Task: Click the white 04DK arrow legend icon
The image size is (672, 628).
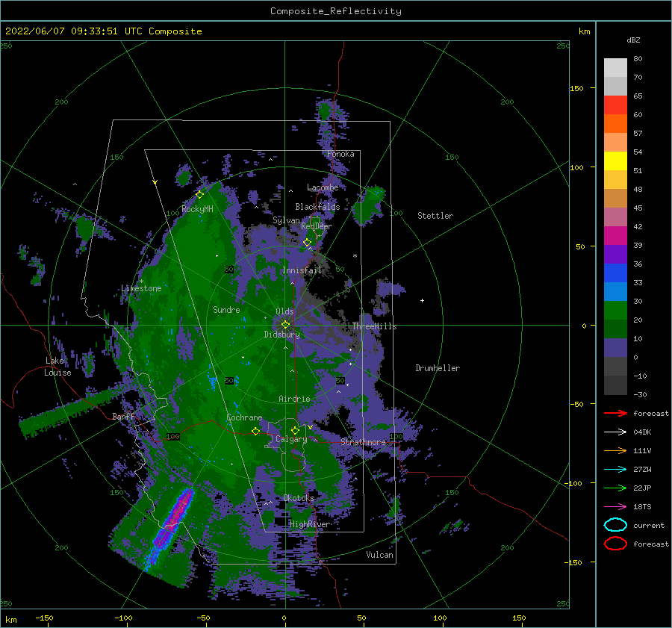Action: [615, 432]
